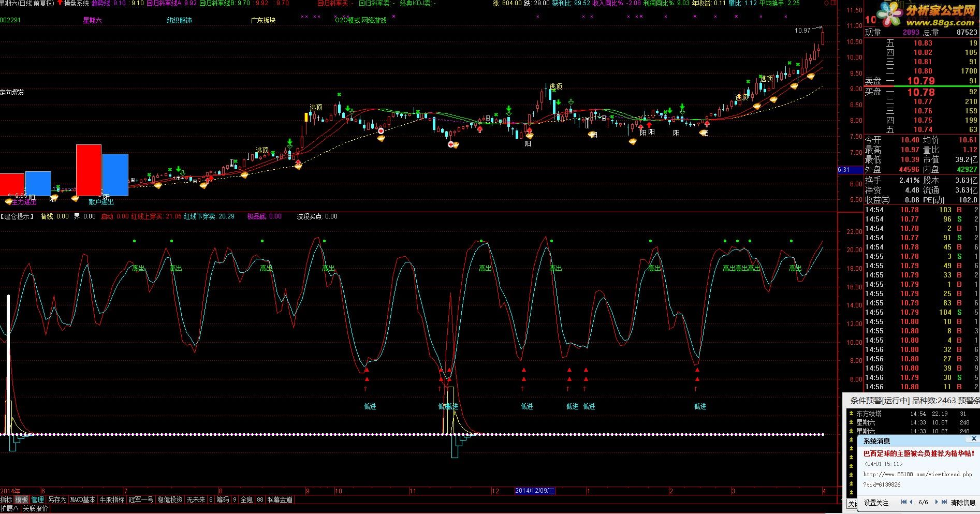980x514 pixels.
Task: Select the 牛股指标 template
Action: (112, 500)
